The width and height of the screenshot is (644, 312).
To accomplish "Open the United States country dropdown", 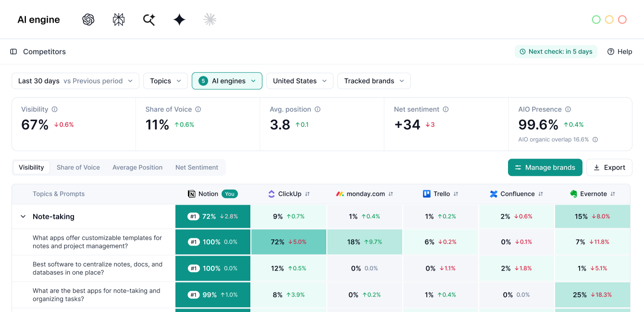I will [x=300, y=81].
